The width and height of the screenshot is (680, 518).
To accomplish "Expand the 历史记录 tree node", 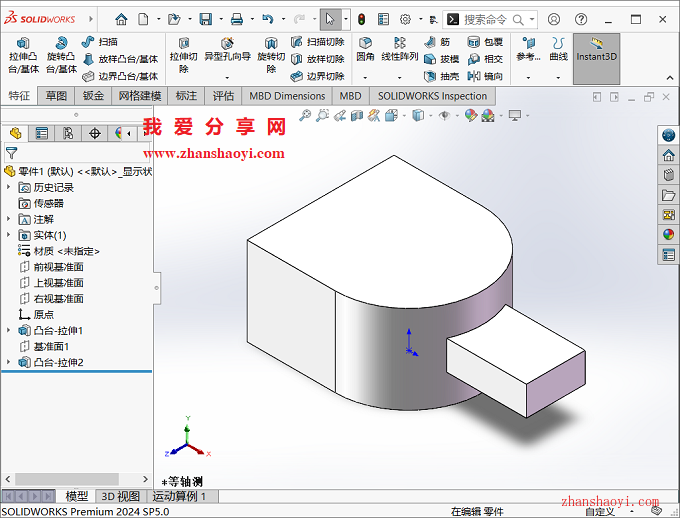I will pos(9,187).
